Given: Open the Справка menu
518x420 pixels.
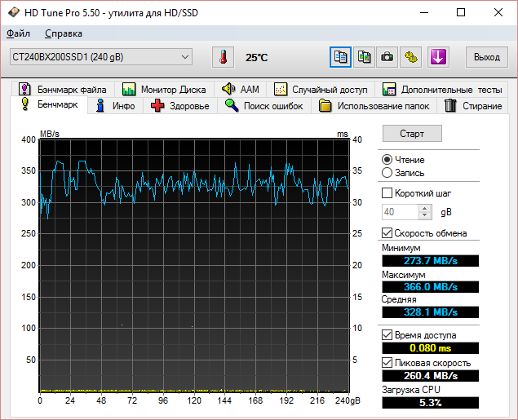Looking at the screenshot, I should [63, 33].
